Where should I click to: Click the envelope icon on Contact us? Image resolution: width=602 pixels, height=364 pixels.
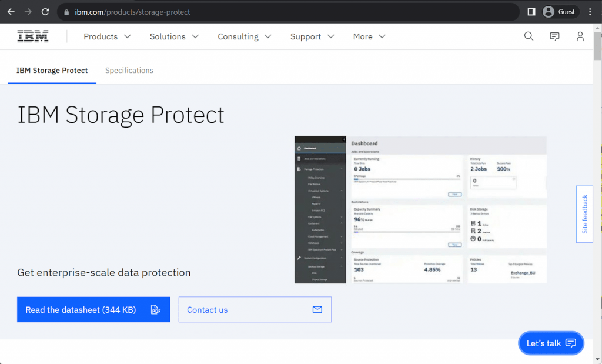point(317,309)
